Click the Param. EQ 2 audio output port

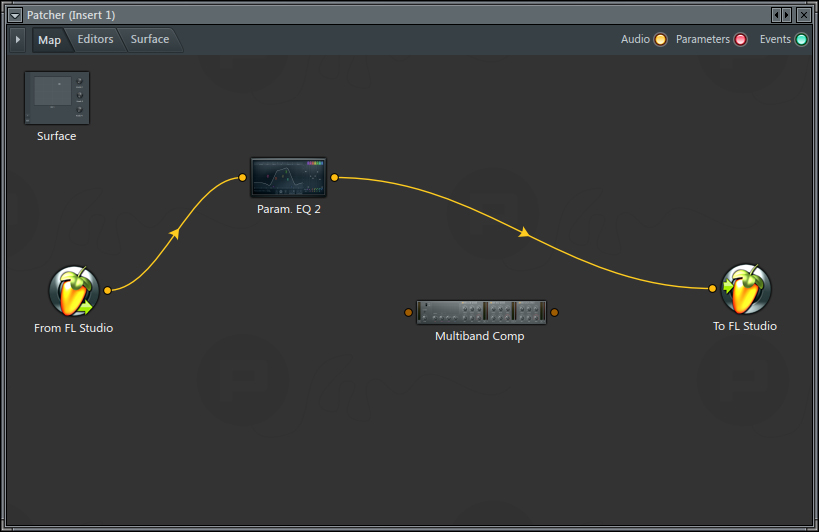334,178
